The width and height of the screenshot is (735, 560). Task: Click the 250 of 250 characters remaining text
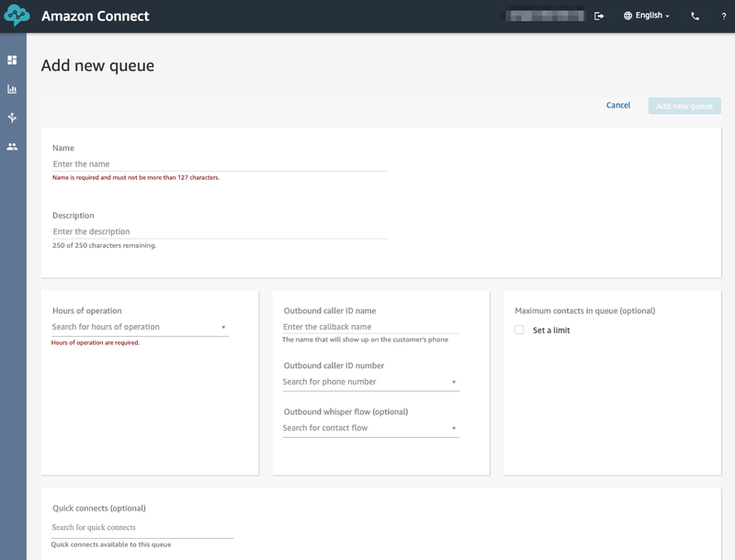(105, 245)
